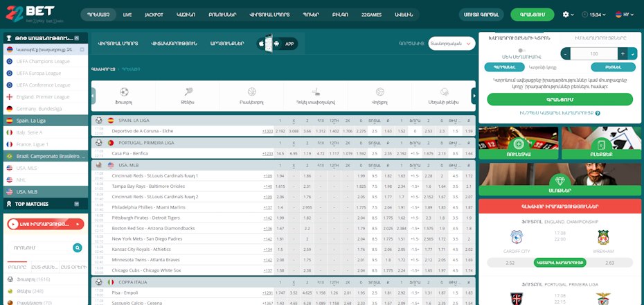Open the 22GAMES tab
The image size is (644, 305).
[371, 15]
